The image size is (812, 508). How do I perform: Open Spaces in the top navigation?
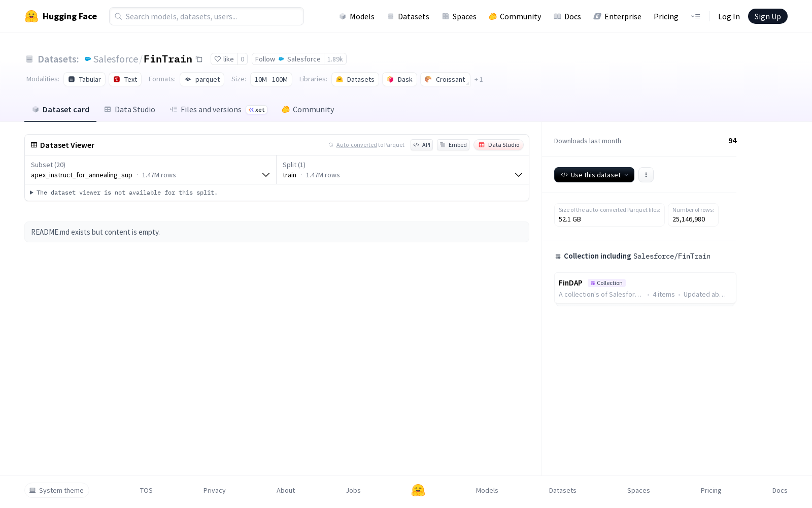click(x=459, y=16)
